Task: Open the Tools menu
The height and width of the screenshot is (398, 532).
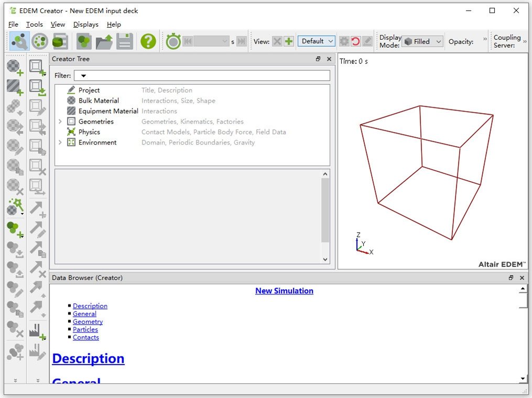Action: point(34,25)
